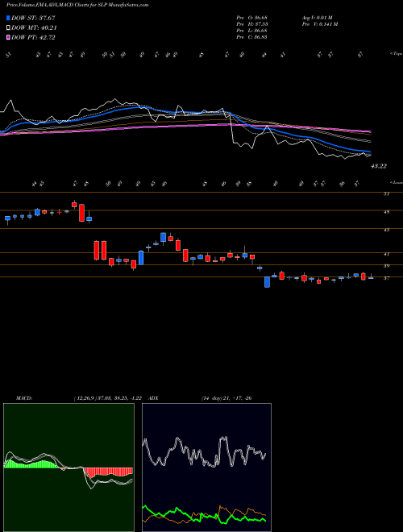Viewport: 403px width, 532px height.
Task: Click the ADX (14 day) values text
Action: 226,398
